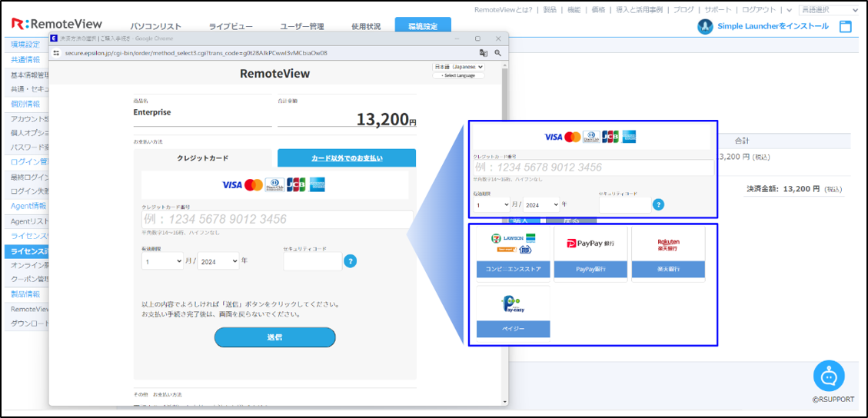
Task: Click the 楽天銀行 payment button
Action: pos(668,269)
